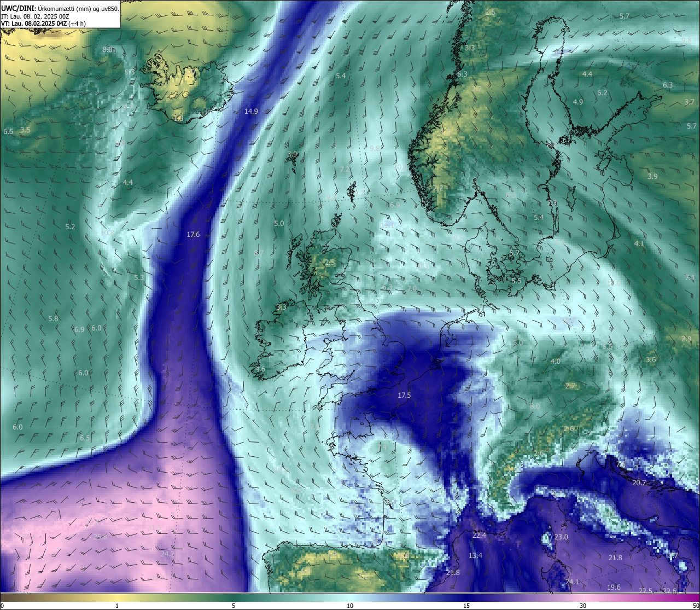The image size is (700, 610).
Task: Select the IT: Lau. 08. 02. 2025 00Z line
Action: coord(35,16)
